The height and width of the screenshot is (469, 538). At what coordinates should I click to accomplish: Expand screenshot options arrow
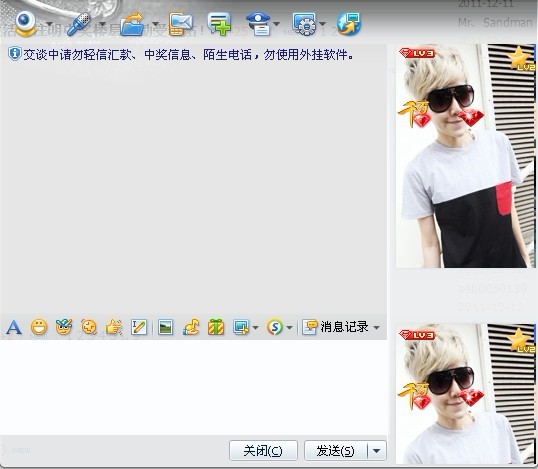(x=255, y=327)
